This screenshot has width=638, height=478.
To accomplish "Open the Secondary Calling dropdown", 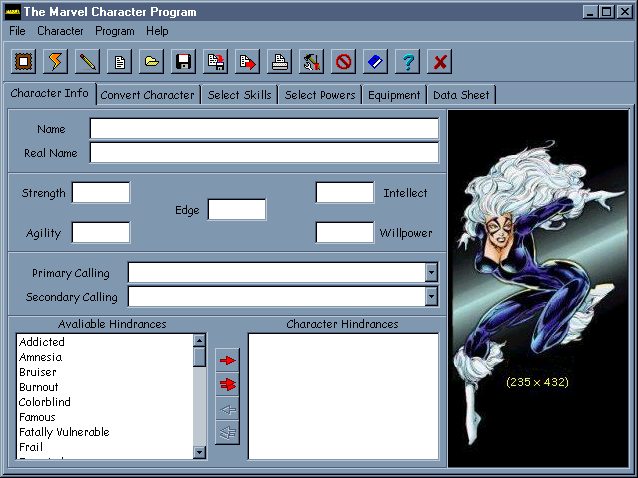I will tap(431, 297).
